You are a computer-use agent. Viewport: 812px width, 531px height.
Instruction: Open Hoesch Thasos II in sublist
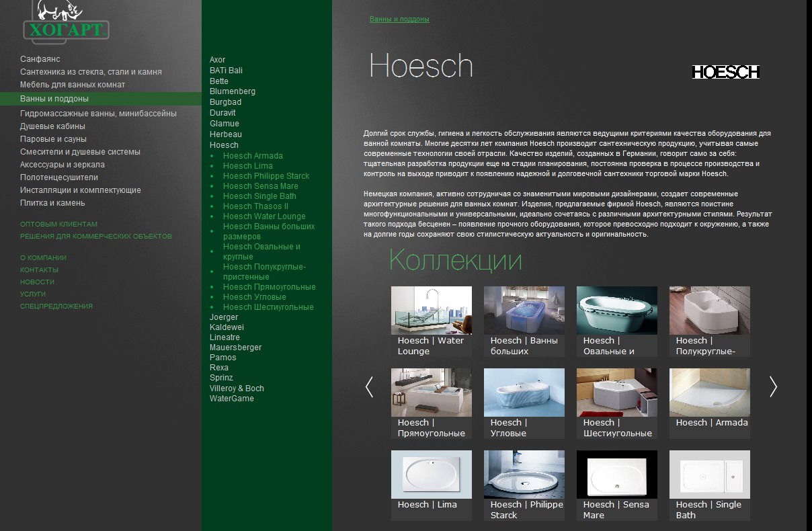click(255, 206)
